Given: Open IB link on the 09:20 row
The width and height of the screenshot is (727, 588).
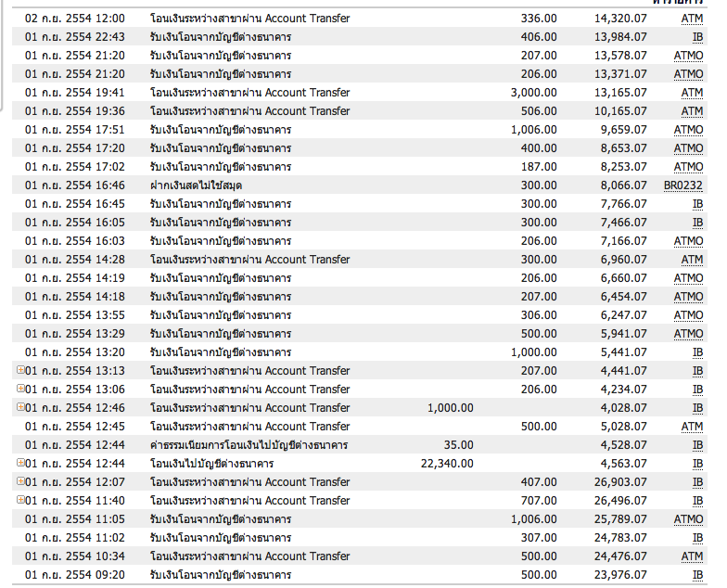Looking at the screenshot, I should pos(697,575).
